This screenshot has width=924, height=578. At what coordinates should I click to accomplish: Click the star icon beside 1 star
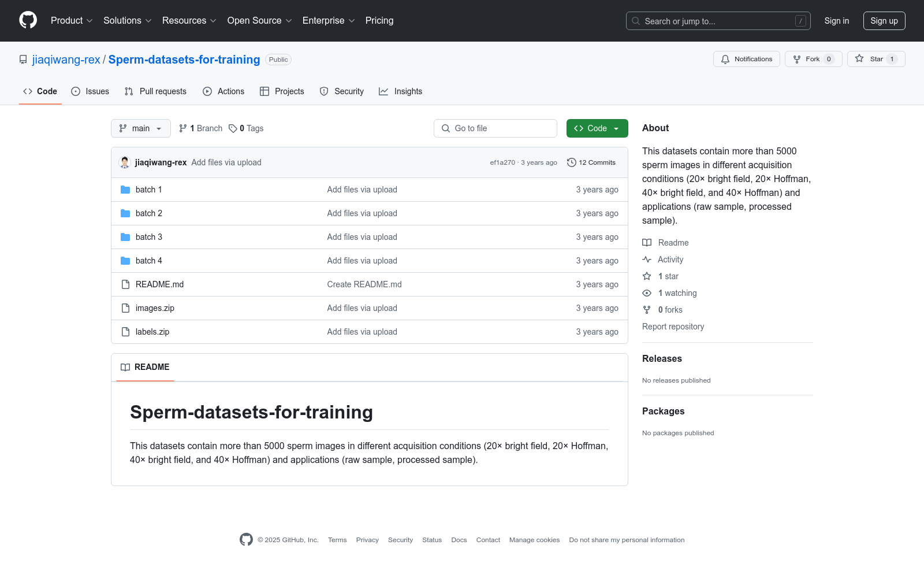647,276
